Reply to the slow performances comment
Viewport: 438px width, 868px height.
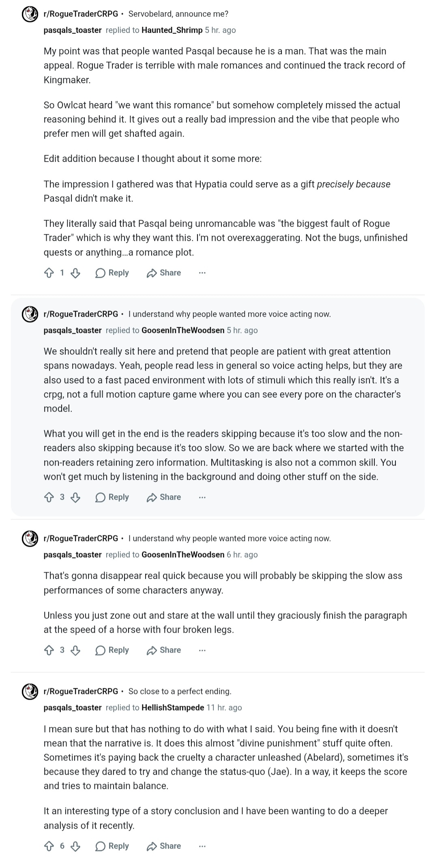(112, 650)
